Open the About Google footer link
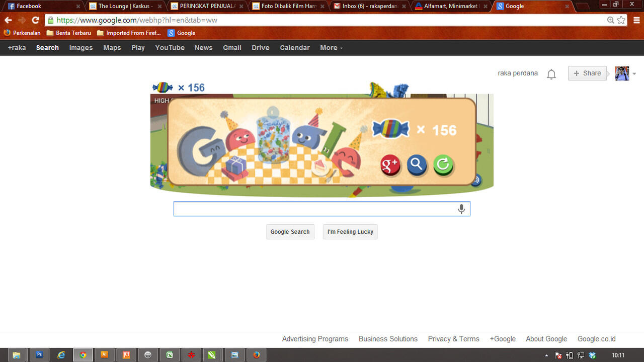 (x=546, y=339)
